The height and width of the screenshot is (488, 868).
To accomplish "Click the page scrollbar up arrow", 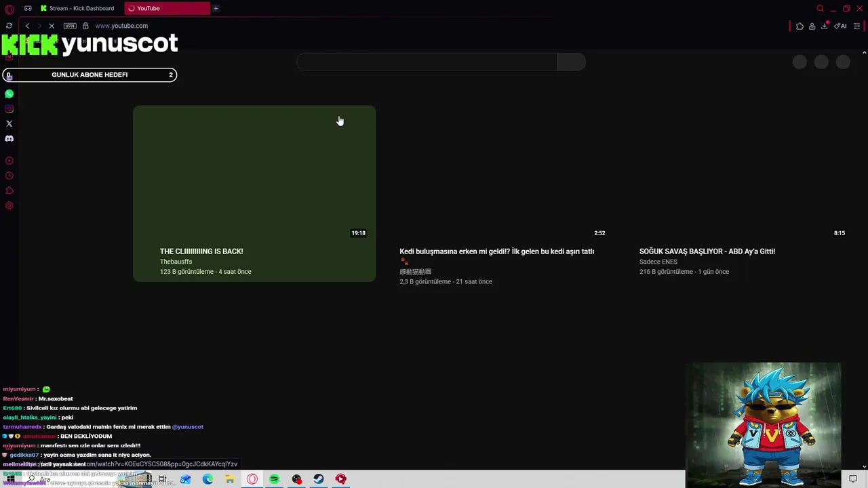I will pos(864,52).
